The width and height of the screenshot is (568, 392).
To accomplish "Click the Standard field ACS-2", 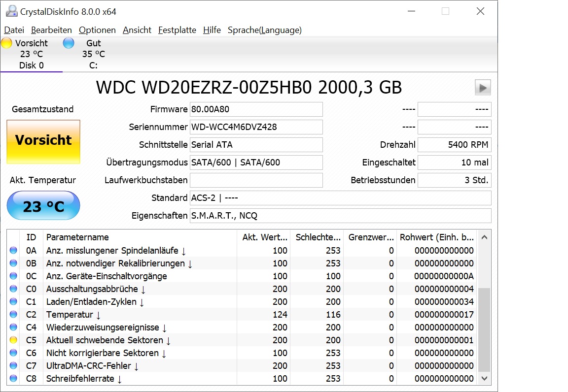I will click(341, 198).
